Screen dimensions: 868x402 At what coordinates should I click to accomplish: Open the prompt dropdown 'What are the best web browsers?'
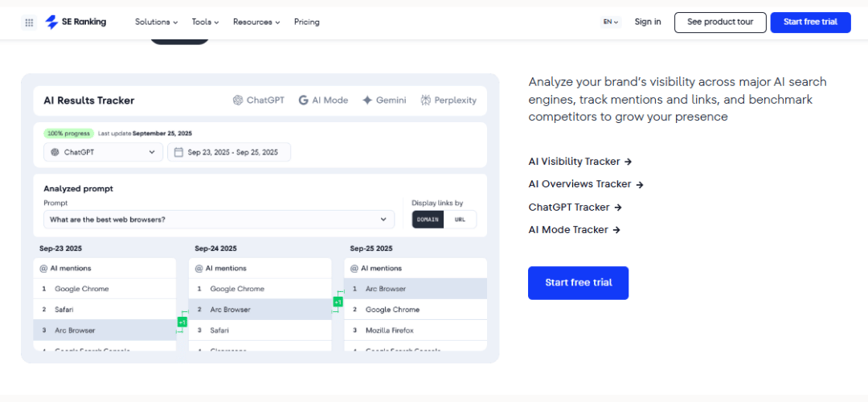click(219, 219)
